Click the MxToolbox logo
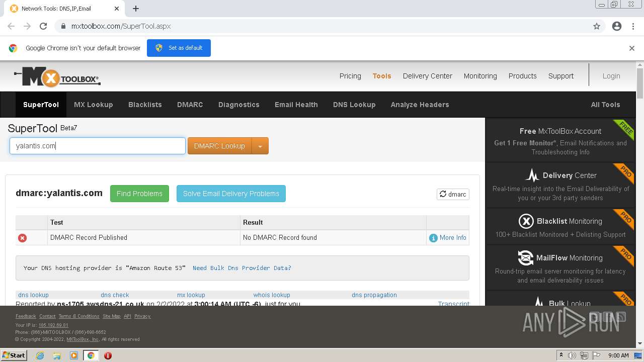 [57, 76]
